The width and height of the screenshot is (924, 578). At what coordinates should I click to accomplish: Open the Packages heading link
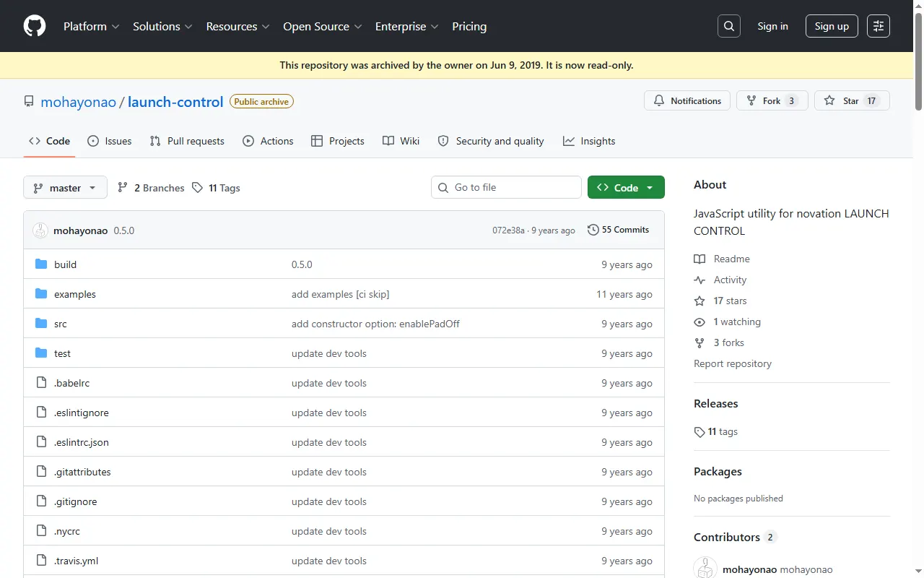(x=718, y=472)
